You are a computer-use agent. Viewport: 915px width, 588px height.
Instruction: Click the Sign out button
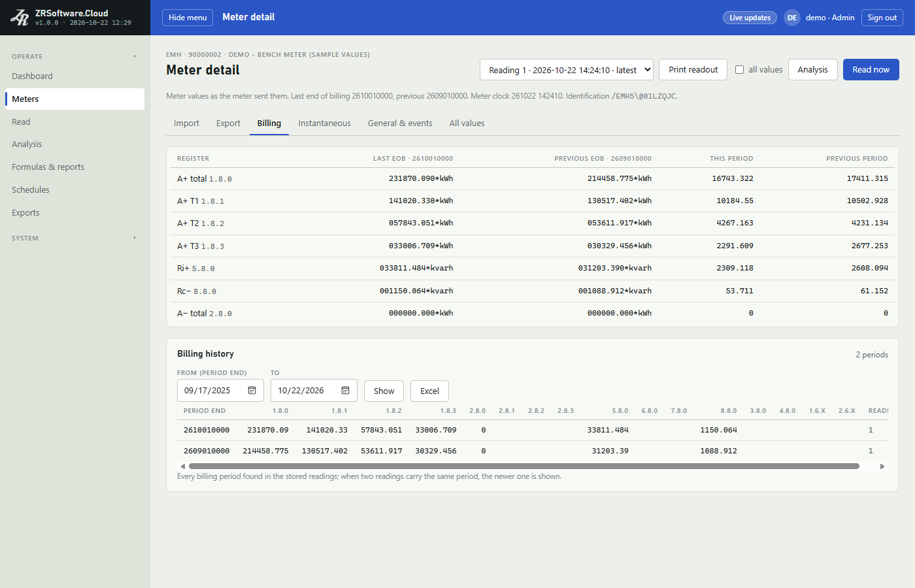(x=882, y=18)
